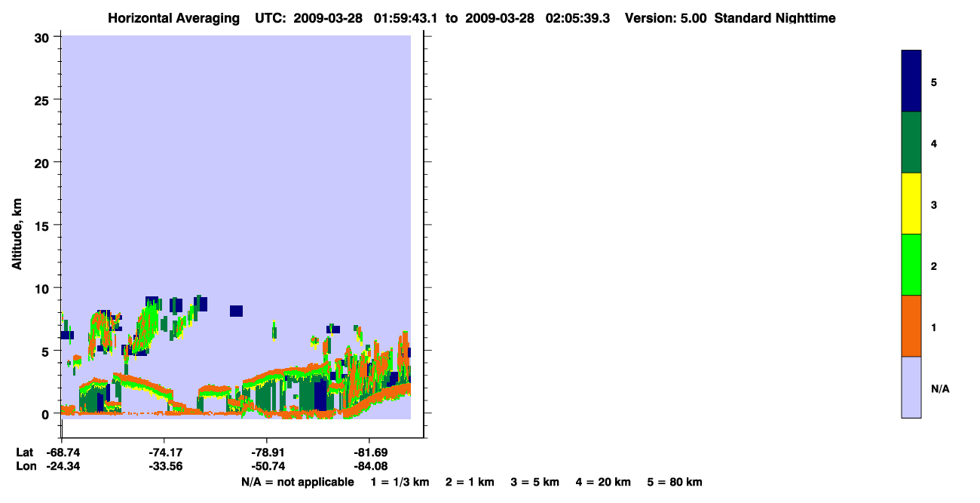Click the 'Standard Nighttime' label

(775, 18)
